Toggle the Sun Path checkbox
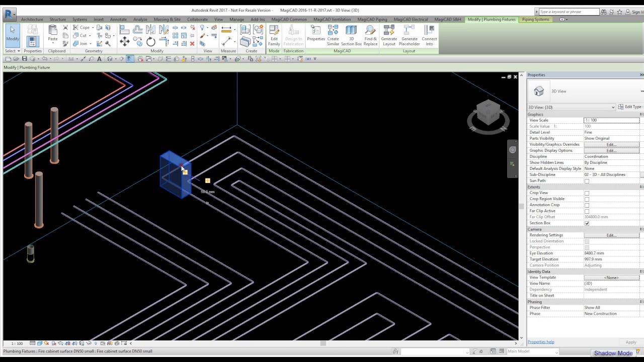The image size is (644, 362). 587,181
